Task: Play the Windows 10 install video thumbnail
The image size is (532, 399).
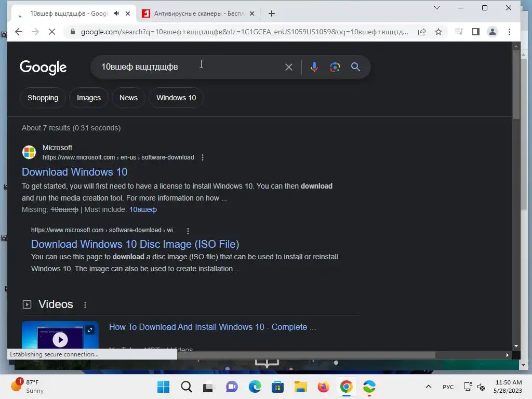Action: pos(60,339)
